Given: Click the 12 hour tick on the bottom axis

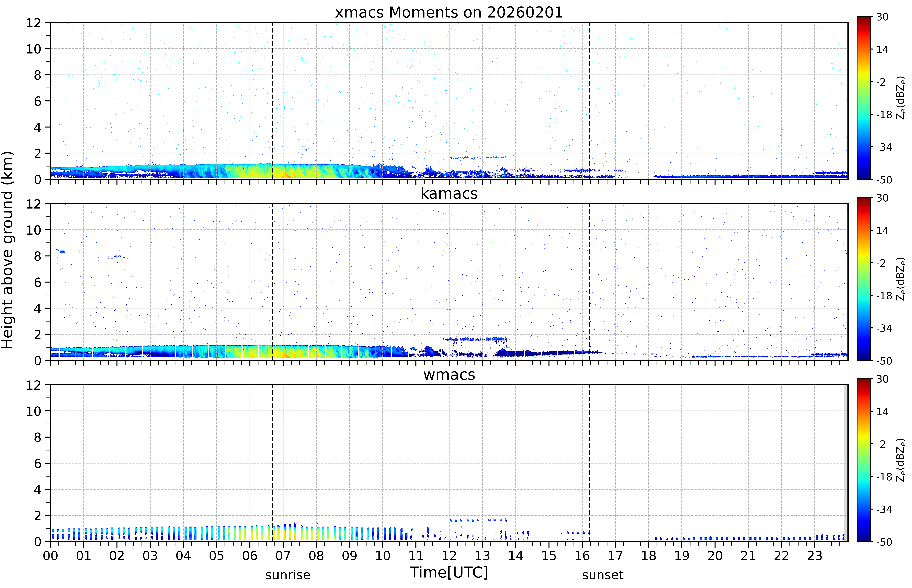Looking at the screenshot, I should 449,556.
